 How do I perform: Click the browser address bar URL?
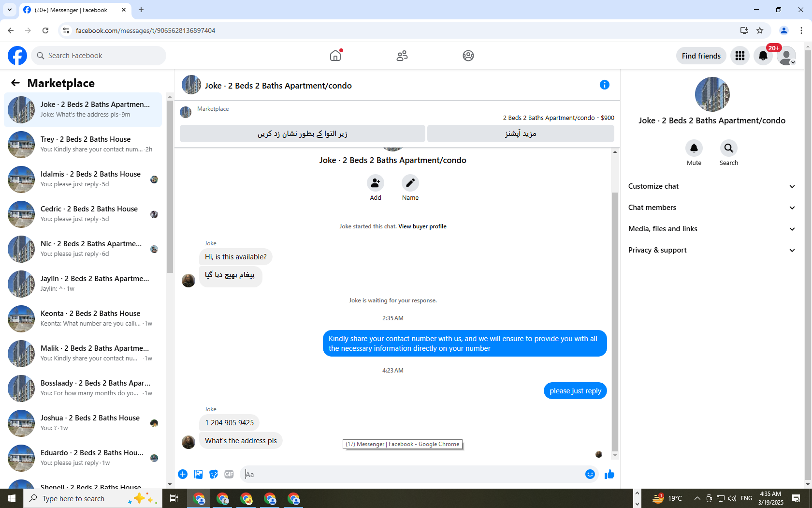click(x=145, y=30)
